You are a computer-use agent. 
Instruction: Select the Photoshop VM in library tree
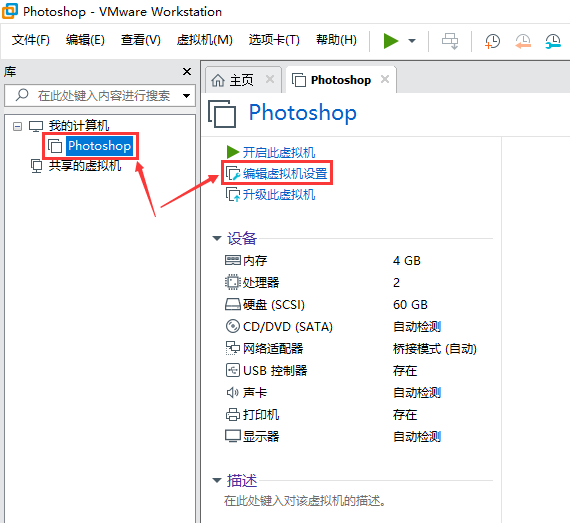pyautogui.click(x=99, y=146)
